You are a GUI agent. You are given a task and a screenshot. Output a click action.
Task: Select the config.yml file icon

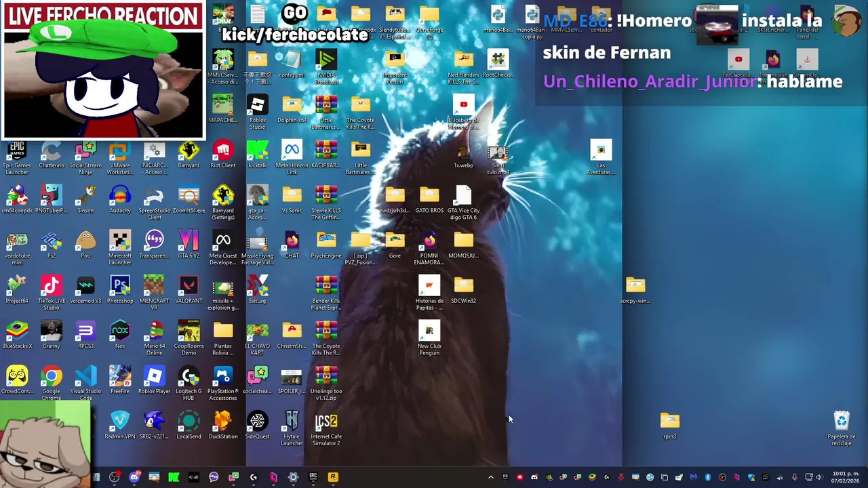pyautogui.click(x=292, y=64)
